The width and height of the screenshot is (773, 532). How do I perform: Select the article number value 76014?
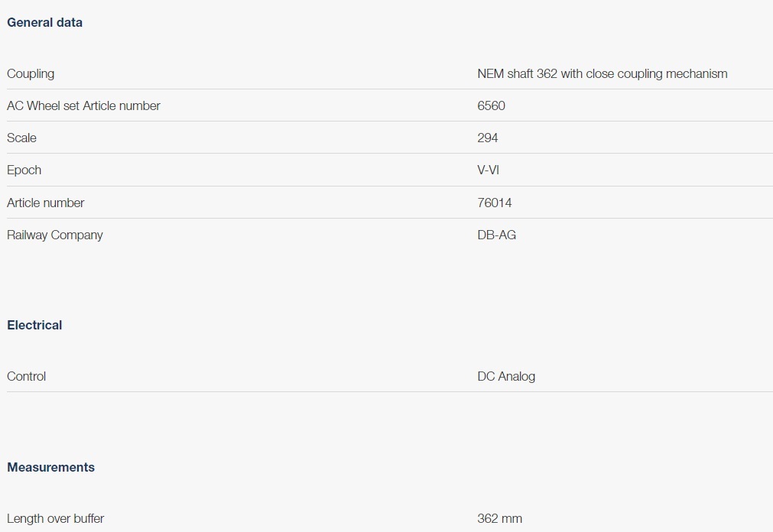point(495,203)
